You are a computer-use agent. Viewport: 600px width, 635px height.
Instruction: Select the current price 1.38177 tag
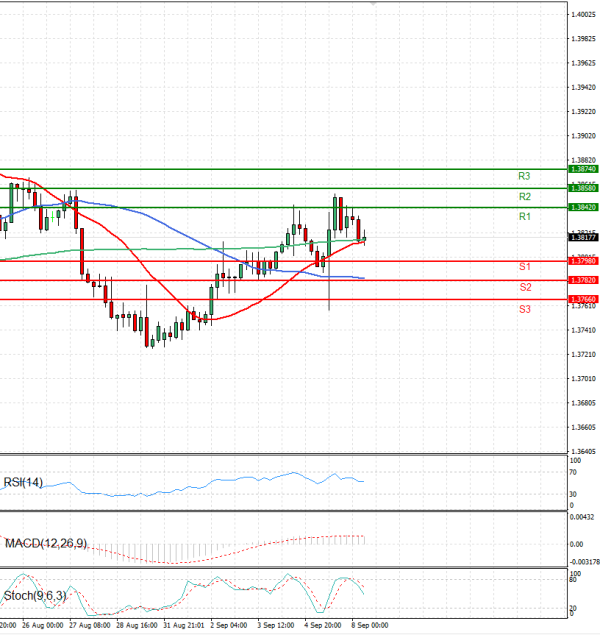pos(583,237)
